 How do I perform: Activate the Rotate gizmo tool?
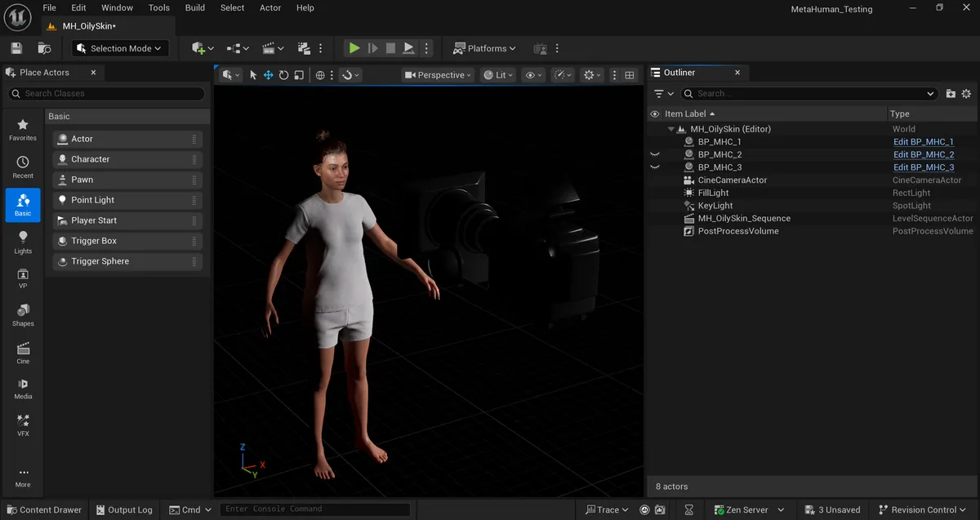pos(283,75)
